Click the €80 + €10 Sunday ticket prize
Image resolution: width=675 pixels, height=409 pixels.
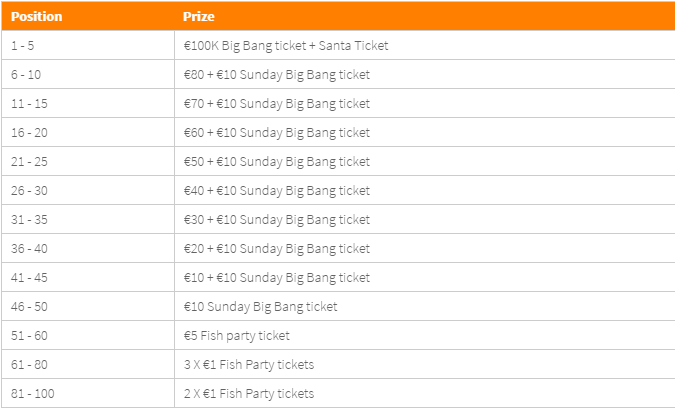[x=277, y=74]
